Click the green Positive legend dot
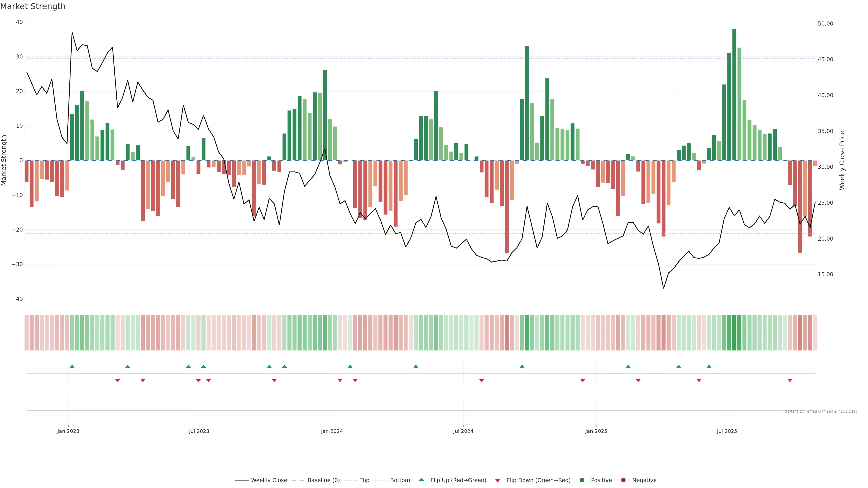Viewport: 868px width, 488px height. [582, 480]
